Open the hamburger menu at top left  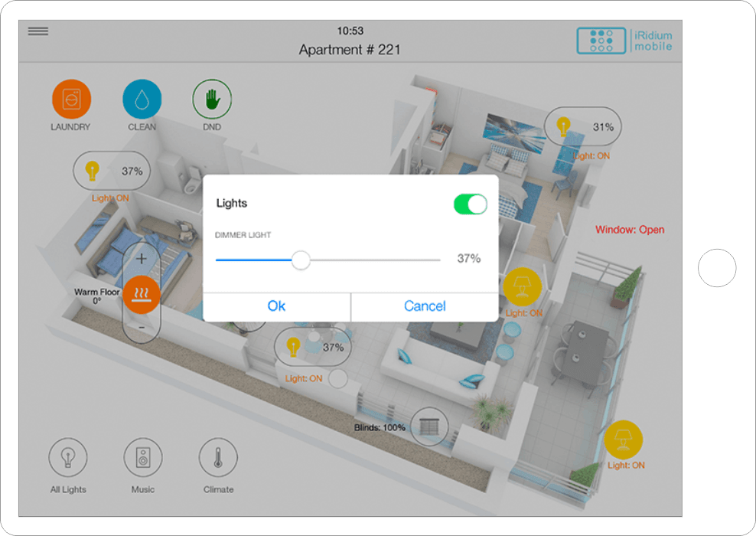point(38,31)
